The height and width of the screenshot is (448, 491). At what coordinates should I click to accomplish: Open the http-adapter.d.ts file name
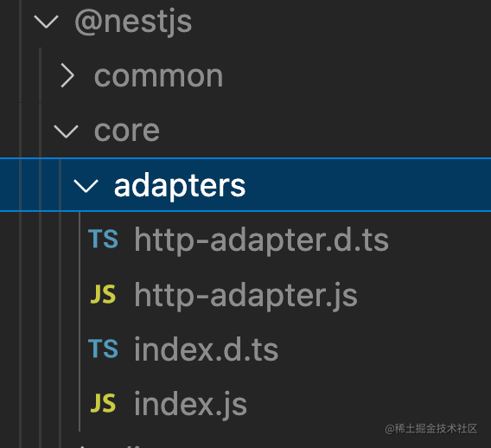[261, 240]
